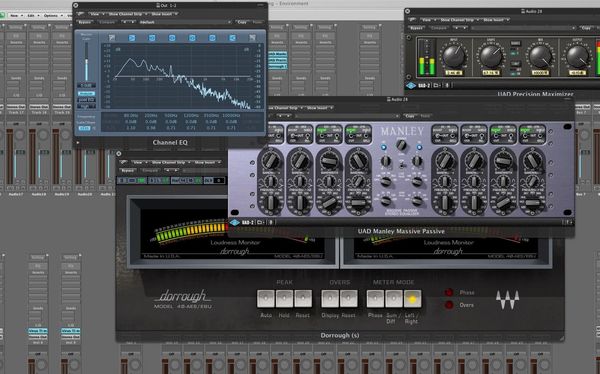Open the preset name dropdown in Channel EQ
This screenshot has width=600, height=374.
pos(185,22)
